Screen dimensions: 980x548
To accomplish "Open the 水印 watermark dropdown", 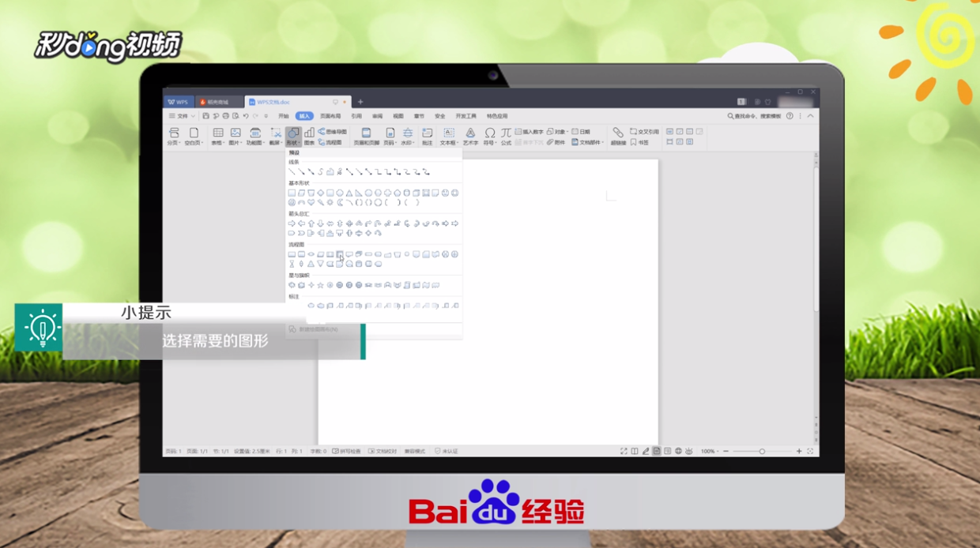I will tap(408, 137).
